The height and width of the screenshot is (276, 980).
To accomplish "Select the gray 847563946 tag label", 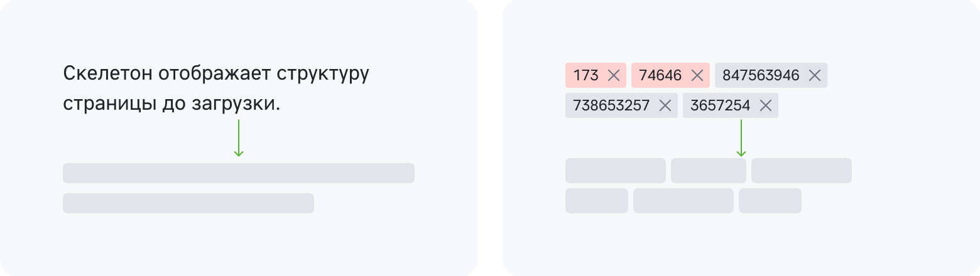I will [x=761, y=75].
